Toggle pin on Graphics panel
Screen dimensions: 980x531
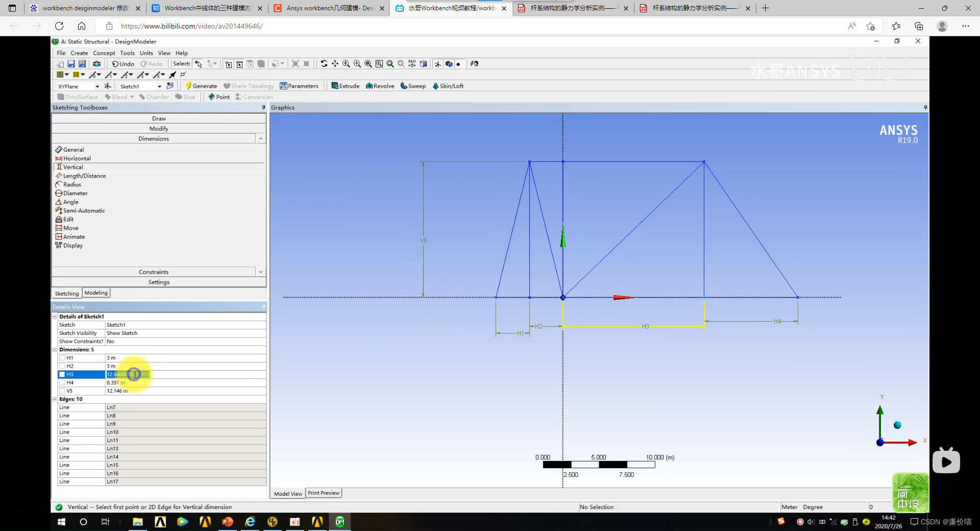pos(925,107)
